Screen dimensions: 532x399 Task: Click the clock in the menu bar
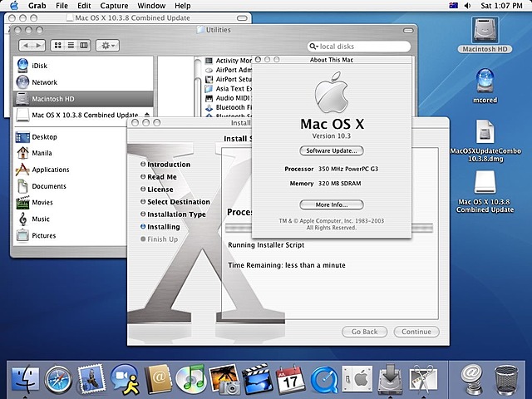501,6
